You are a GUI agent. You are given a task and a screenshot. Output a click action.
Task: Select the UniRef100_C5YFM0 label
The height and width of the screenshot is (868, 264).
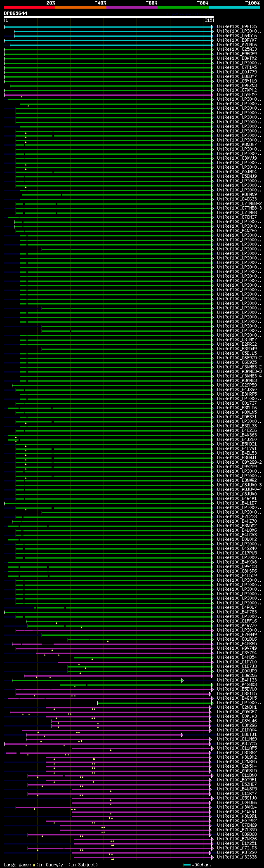coord(237,95)
